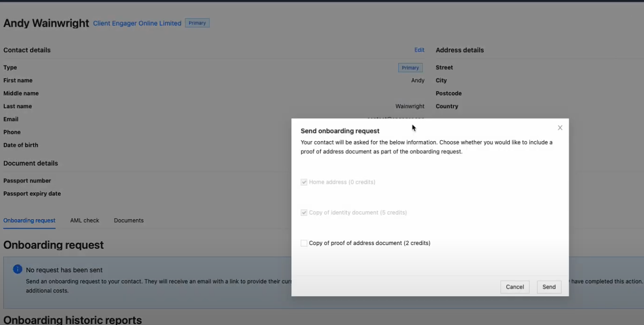Click the Country label in Address details
Screen dimensions: 644x325
click(x=447, y=106)
